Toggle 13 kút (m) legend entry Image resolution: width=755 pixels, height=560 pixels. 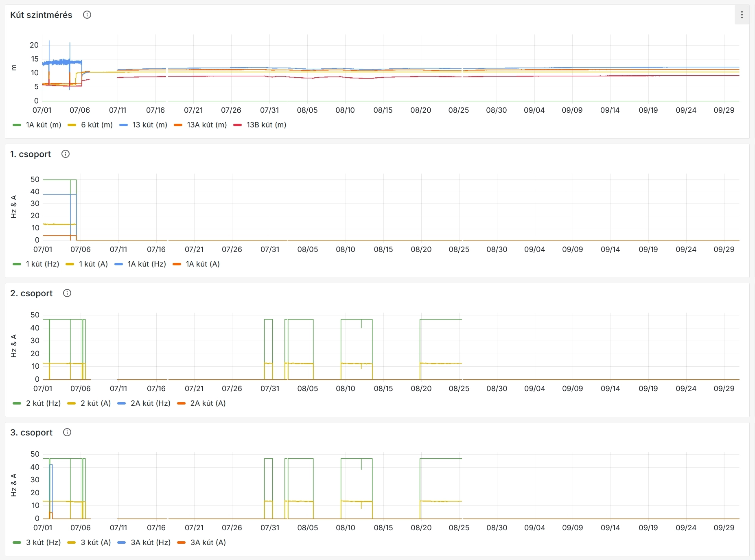point(149,125)
